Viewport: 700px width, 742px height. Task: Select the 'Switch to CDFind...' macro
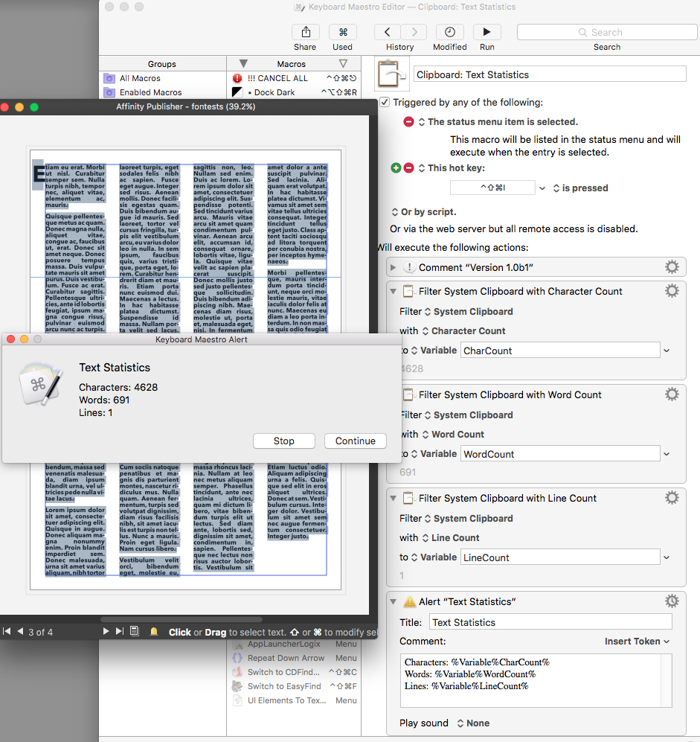294,672
